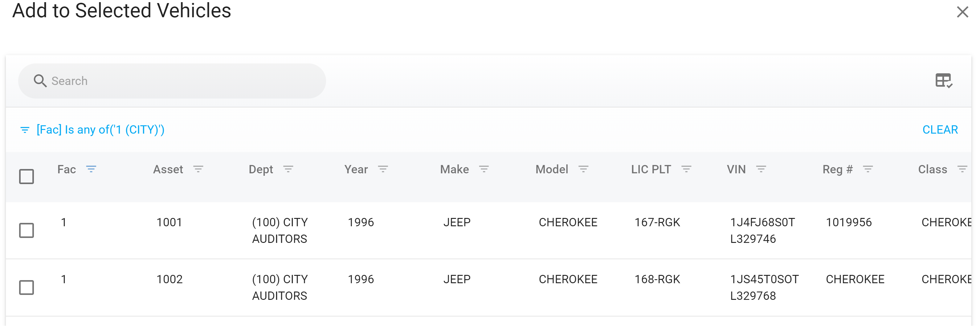
Task: Open the Model column filter icon
Action: [584, 169]
